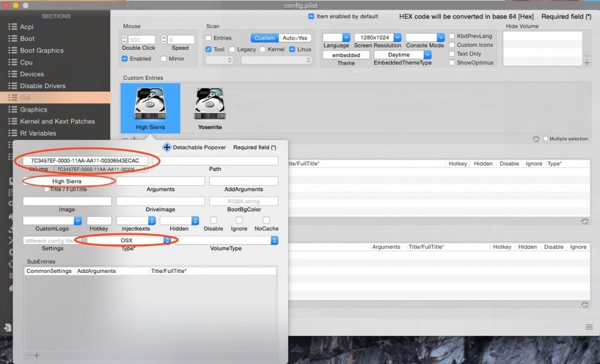Enable the Mirror checkbox
This screenshot has width=600, height=364.
(x=164, y=59)
